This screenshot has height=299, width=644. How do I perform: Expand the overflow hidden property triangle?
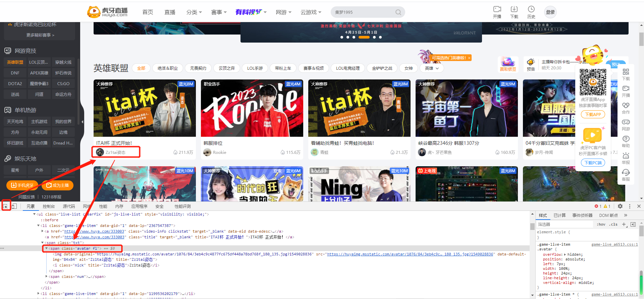[x=565, y=255]
